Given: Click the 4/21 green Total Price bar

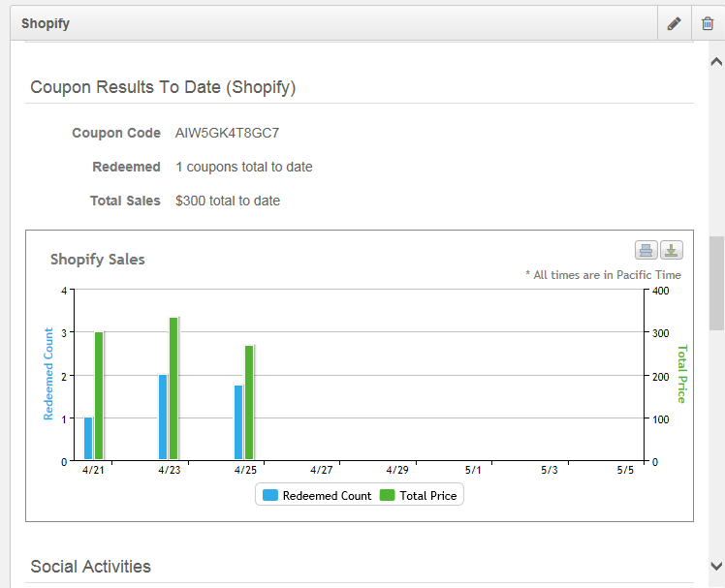Looking at the screenshot, I should 99,395.
